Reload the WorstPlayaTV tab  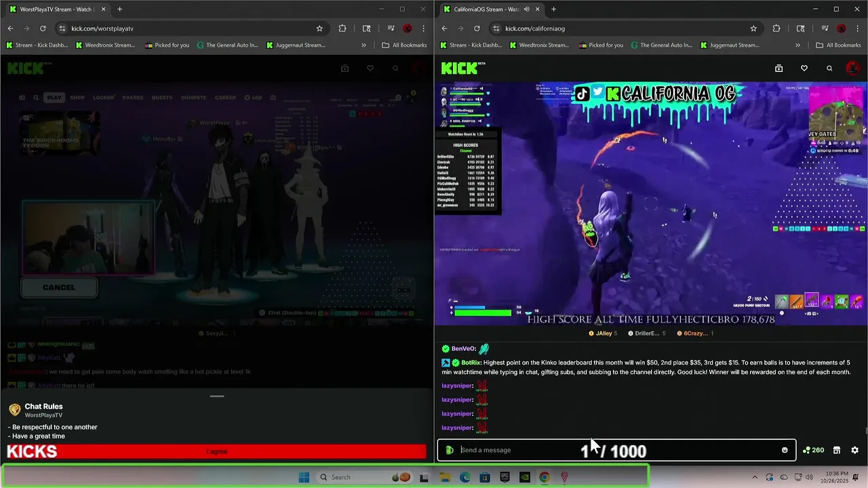click(x=43, y=28)
